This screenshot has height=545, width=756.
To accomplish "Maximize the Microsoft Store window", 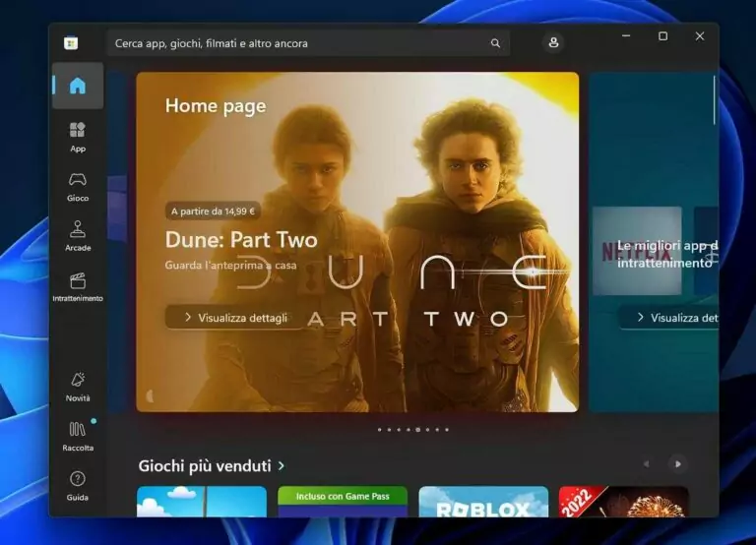I will [x=662, y=36].
